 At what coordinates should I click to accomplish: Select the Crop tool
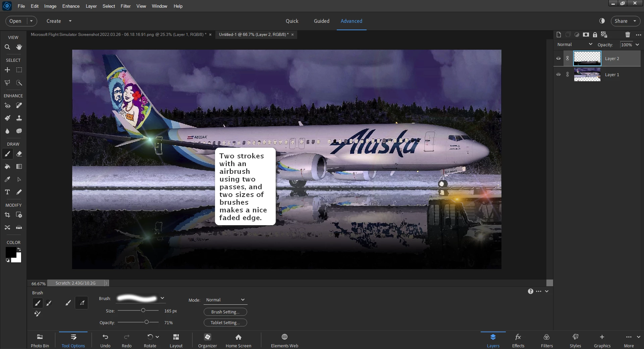coord(7,215)
